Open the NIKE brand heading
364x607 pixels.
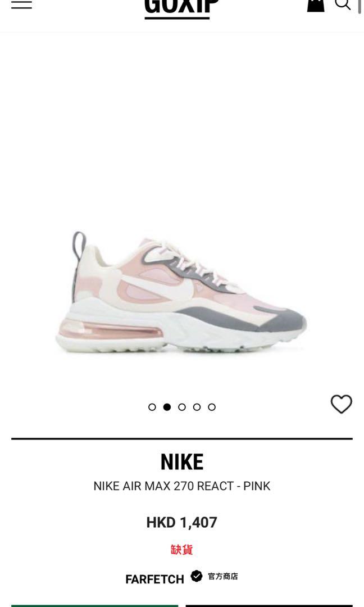pyautogui.click(x=182, y=462)
